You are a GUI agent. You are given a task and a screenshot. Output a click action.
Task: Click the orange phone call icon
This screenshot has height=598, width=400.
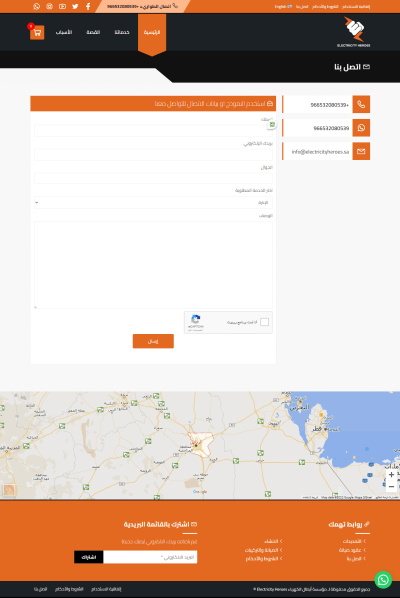[x=361, y=104]
